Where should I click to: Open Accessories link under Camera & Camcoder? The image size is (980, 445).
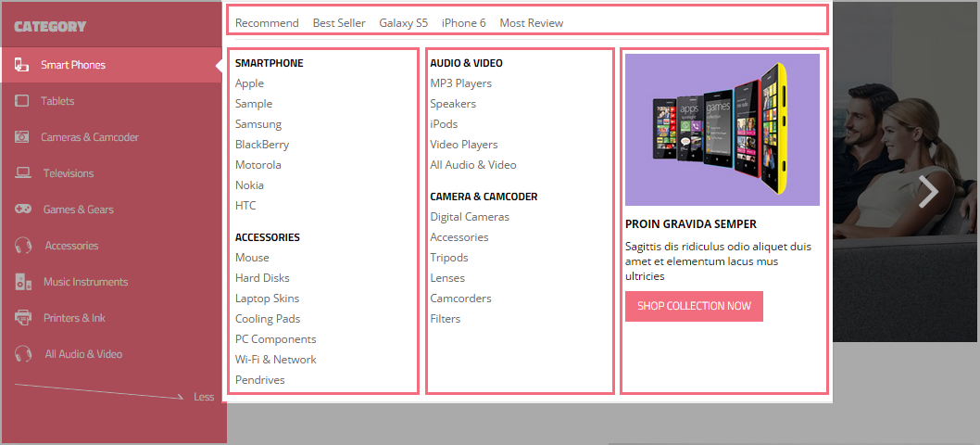coord(459,237)
